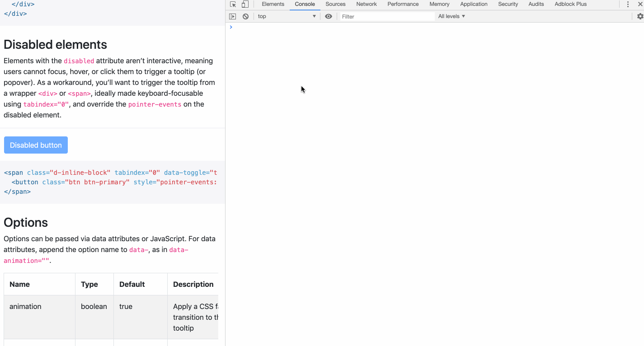Viewport: 644px width, 346px height.
Task: Switch to the Console tab
Action: [x=305, y=4]
